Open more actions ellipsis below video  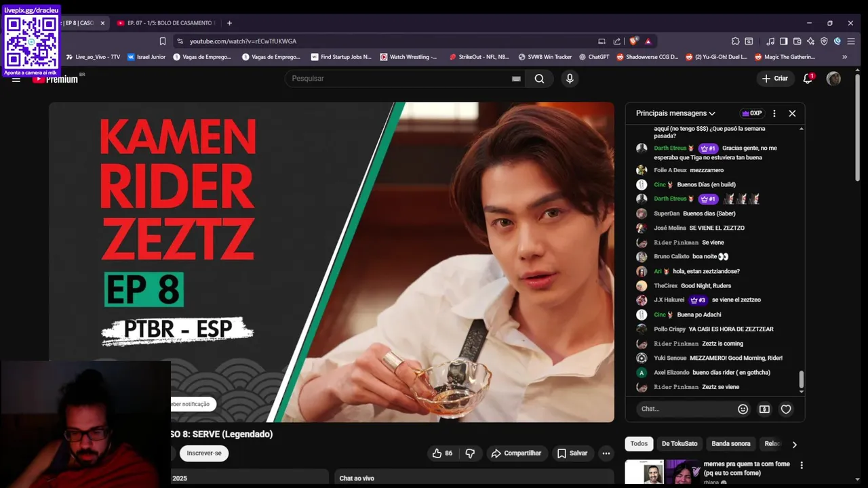606,453
